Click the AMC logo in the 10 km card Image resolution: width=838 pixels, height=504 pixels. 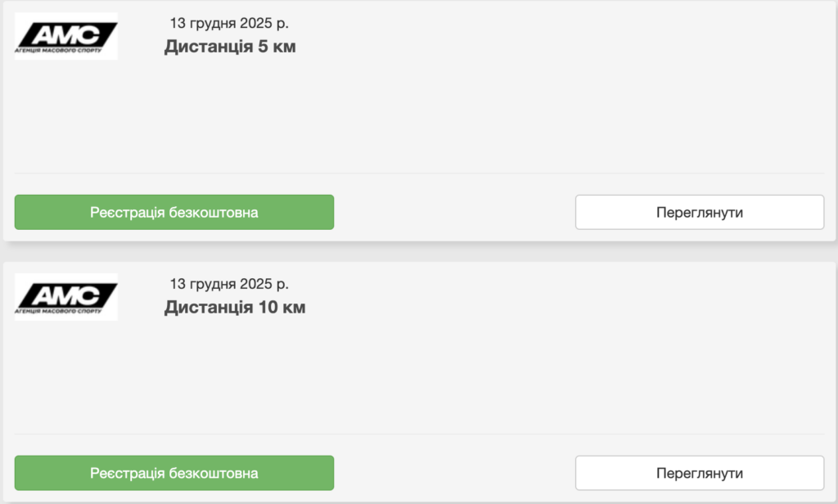pos(66,295)
